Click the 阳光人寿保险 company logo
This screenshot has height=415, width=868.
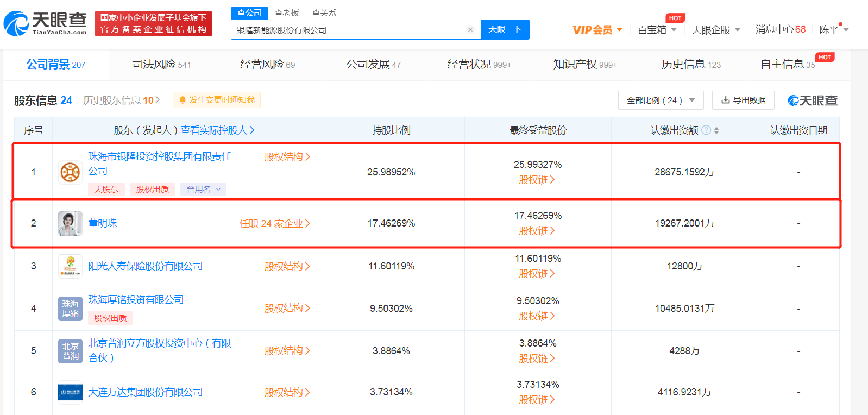[70, 266]
